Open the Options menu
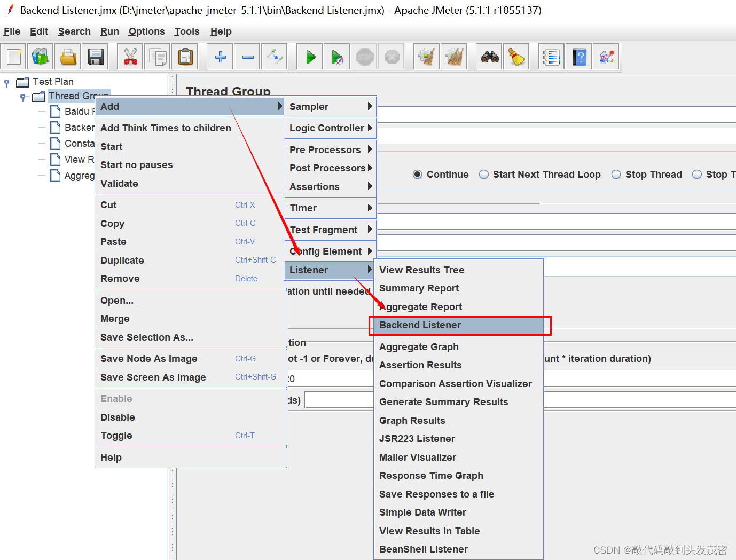736x560 pixels. [146, 31]
